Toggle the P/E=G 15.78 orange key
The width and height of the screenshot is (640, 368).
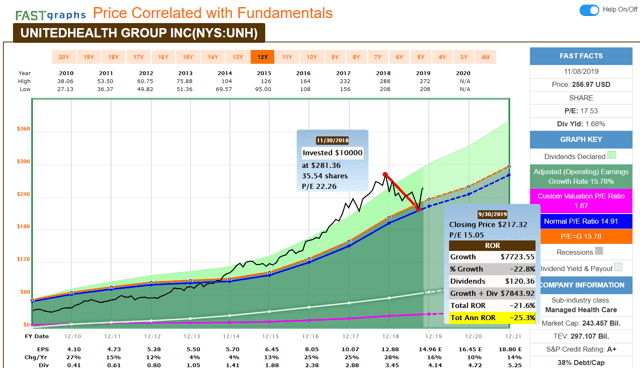pos(581,236)
